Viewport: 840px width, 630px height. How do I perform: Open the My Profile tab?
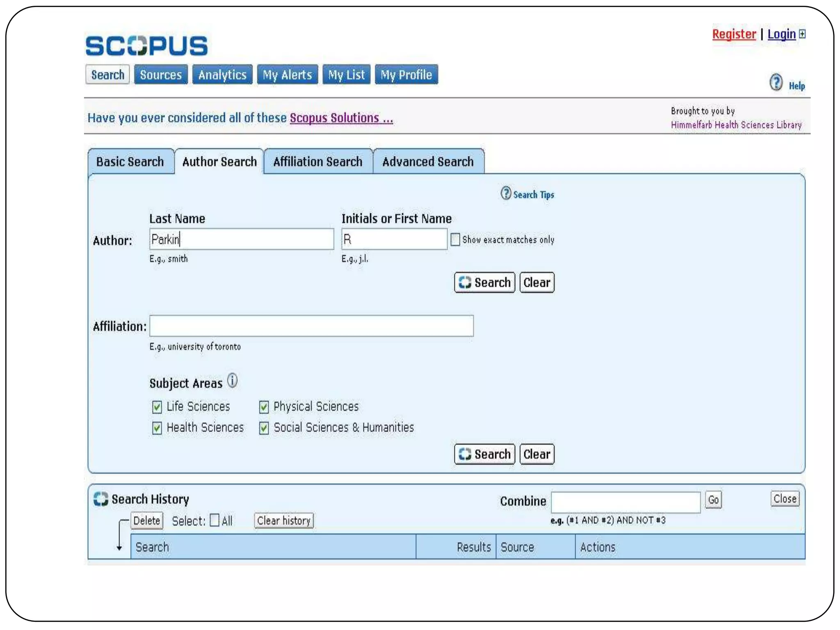[406, 75]
